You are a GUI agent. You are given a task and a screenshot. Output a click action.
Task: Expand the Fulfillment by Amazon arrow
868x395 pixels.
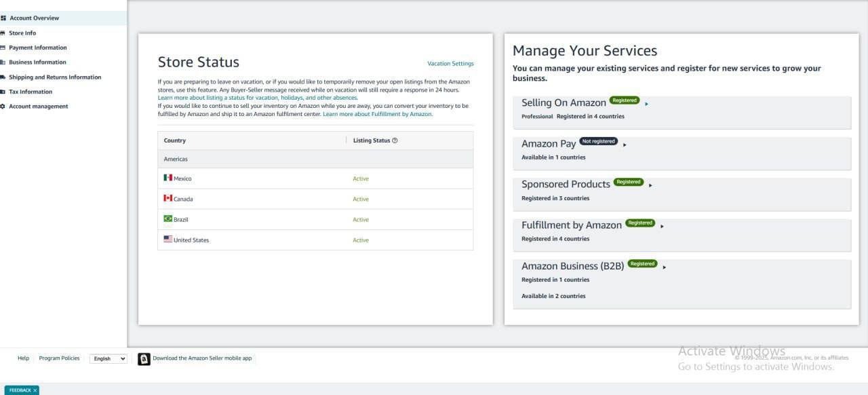(x=662, y=226)
